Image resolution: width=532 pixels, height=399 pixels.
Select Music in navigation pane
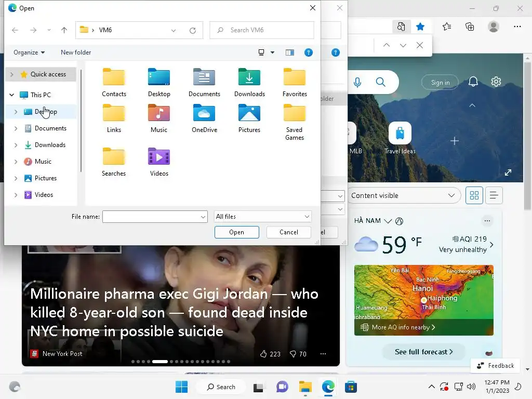point(43,162)
